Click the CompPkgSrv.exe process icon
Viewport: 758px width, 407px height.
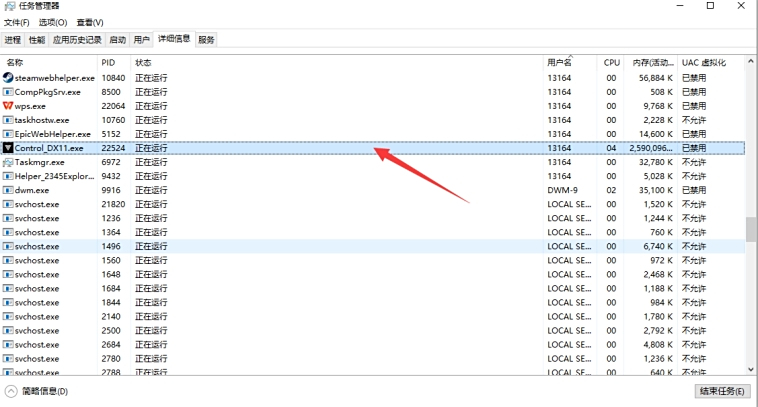8,91
